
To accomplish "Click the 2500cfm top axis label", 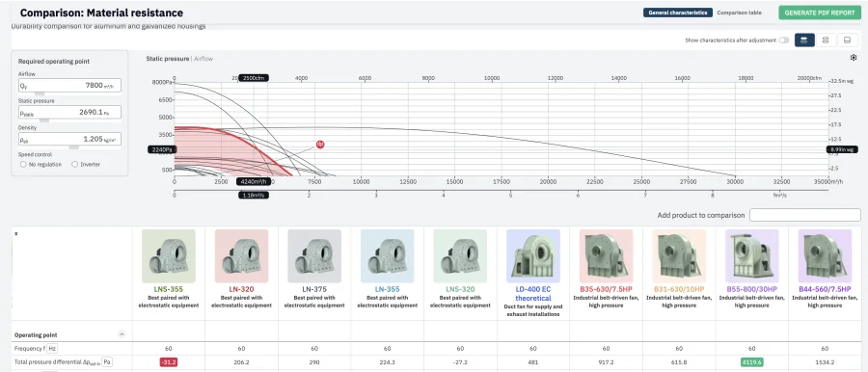I will [x=254, y=78].
